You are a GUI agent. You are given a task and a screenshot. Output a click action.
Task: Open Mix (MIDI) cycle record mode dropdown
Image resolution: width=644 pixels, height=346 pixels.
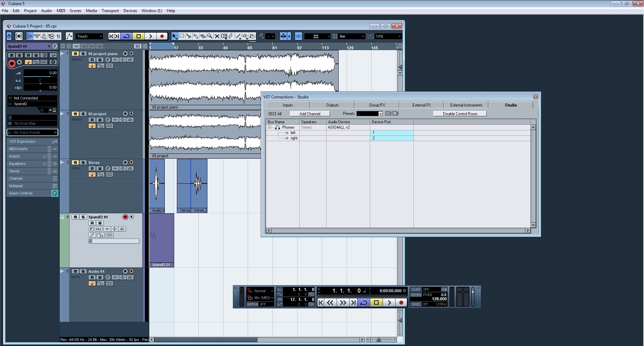tap(260, 298)
